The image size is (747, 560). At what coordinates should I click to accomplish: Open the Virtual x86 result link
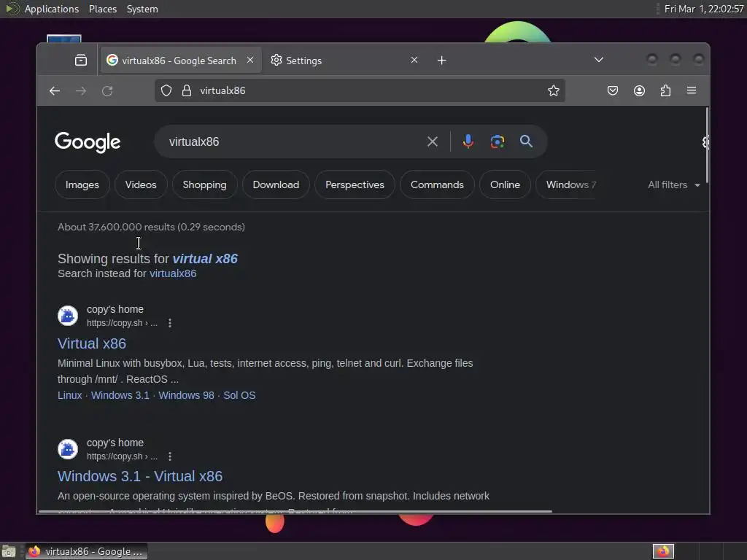[x=92, y=343]
